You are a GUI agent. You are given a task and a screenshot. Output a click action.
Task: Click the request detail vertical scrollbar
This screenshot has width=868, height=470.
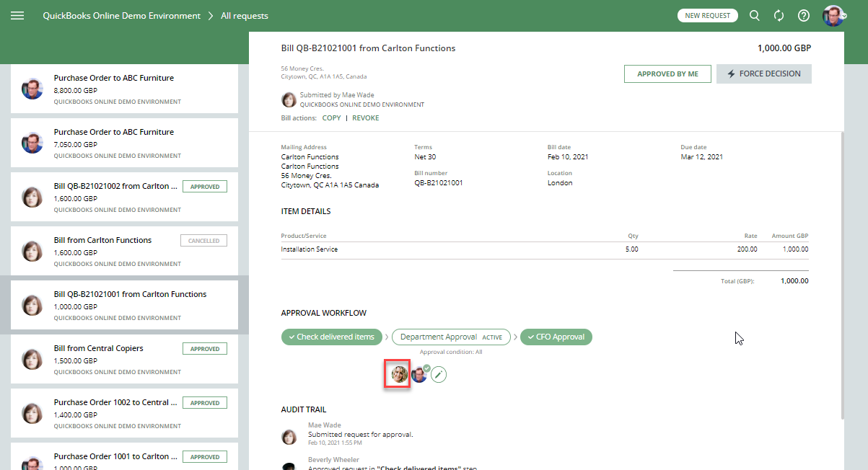coord(843,274)
